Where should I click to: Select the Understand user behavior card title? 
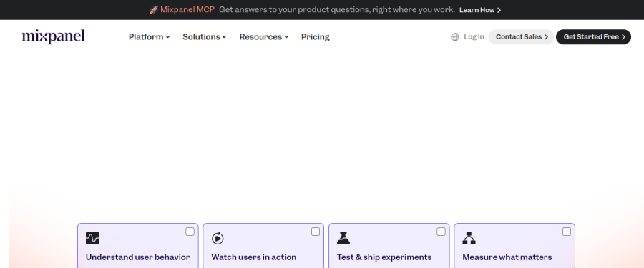[x=138, y=257]
